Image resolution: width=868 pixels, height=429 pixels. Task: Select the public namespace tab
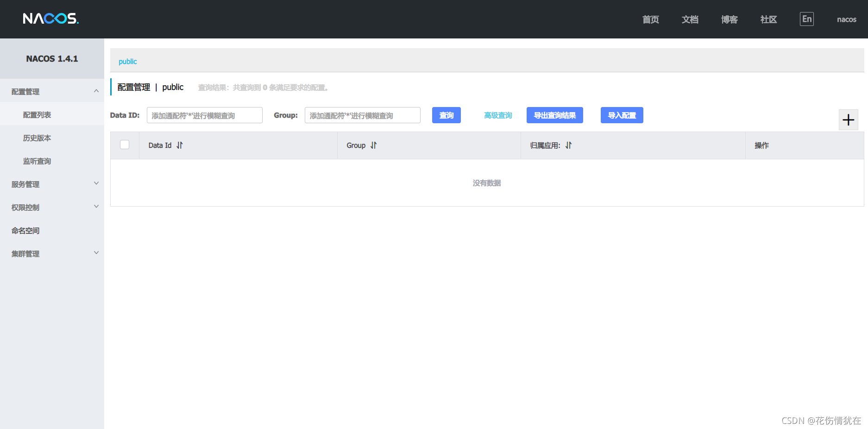pos(127,61)
